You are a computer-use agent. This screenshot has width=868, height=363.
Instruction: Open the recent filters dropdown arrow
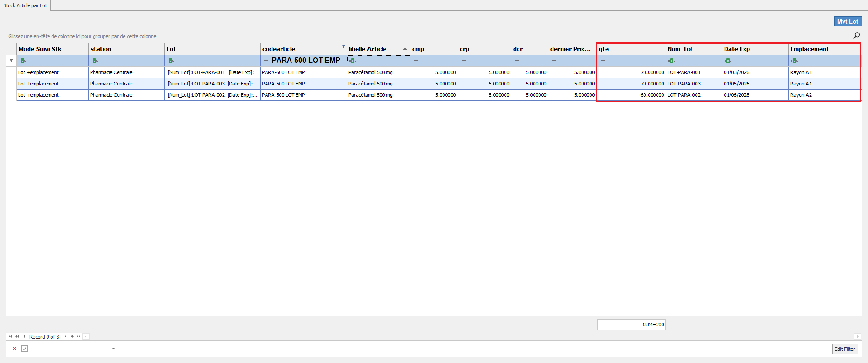(113, 349)
